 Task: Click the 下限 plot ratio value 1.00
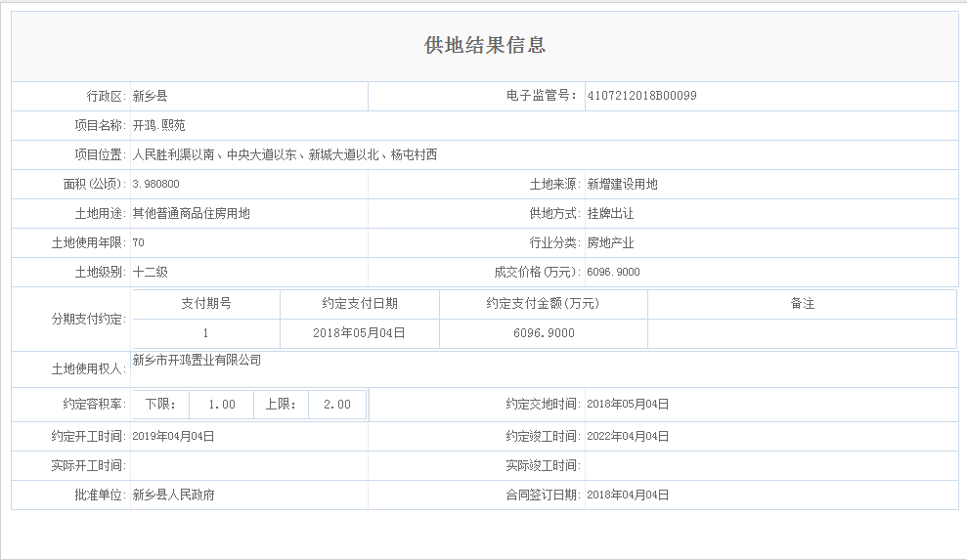tap(221, 405)
